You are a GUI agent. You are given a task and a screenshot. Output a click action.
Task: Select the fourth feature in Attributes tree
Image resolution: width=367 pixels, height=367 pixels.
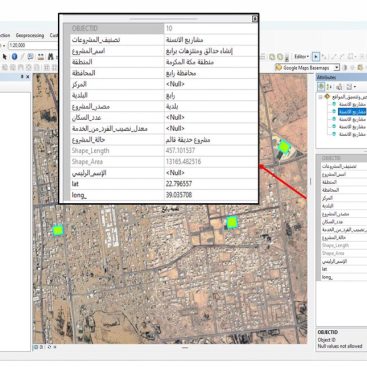pyautogui.click(x=352, y=127)
